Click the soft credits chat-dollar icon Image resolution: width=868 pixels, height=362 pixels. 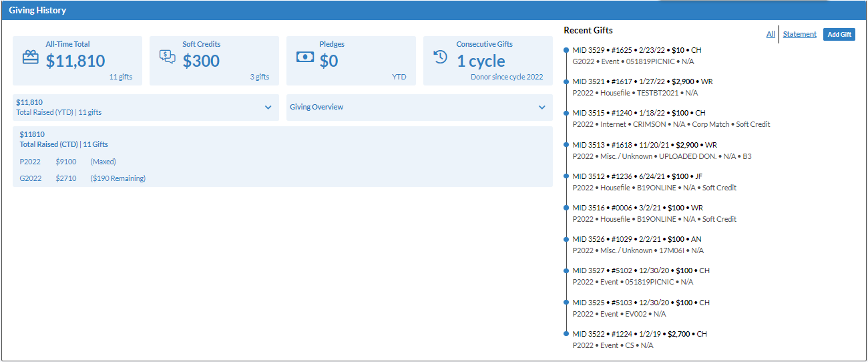[168, 57]
